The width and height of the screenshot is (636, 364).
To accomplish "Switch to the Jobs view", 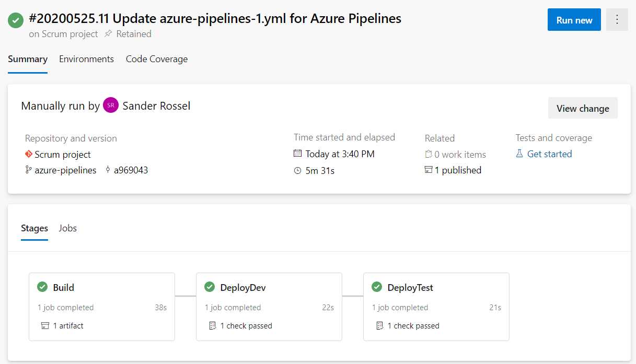I will 67,228.
